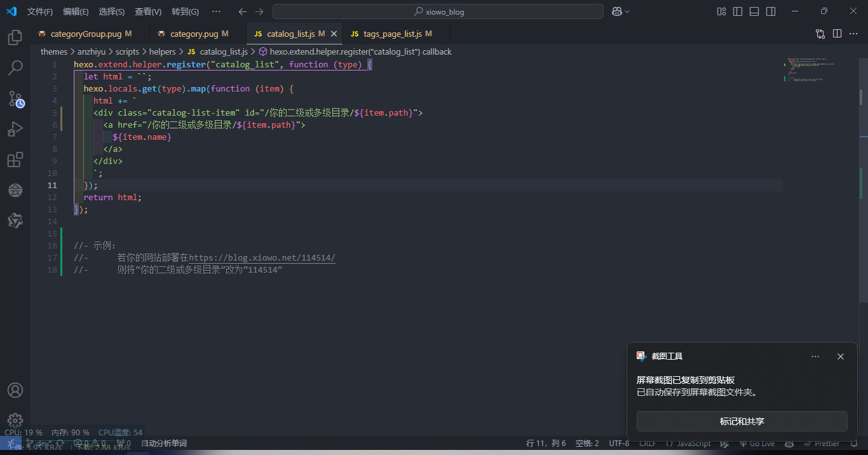Click 自动分析单词 in status bar

pyautogui.click(x=164, y=444)
